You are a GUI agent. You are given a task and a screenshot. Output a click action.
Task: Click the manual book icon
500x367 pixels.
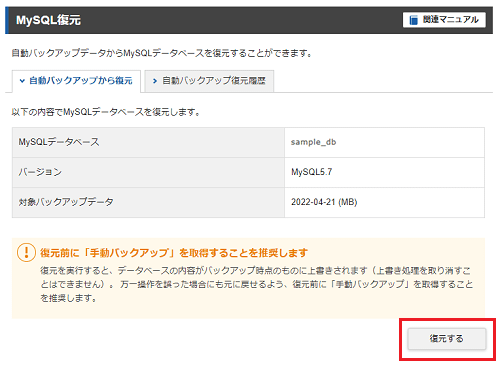coord(413,20)
